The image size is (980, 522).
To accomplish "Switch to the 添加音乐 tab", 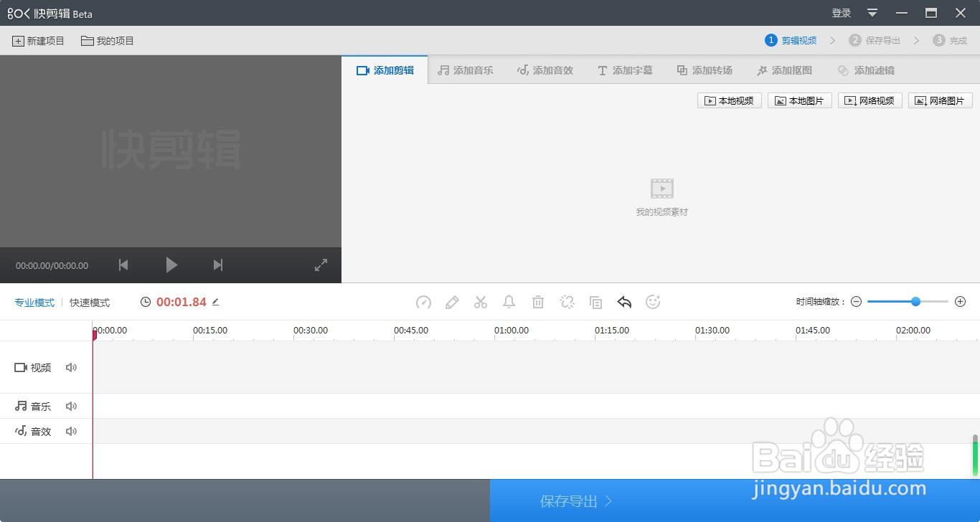I will point(466,70).
